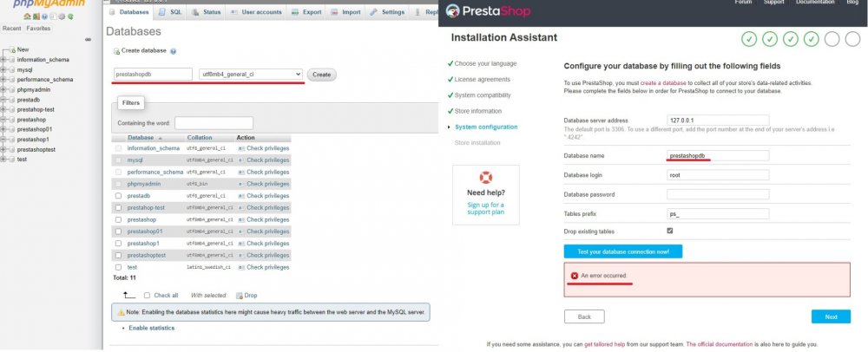Viewport: 868px width, 352px height.
Task: Switch to the SQL tab
Action: [x=171, y=12]
